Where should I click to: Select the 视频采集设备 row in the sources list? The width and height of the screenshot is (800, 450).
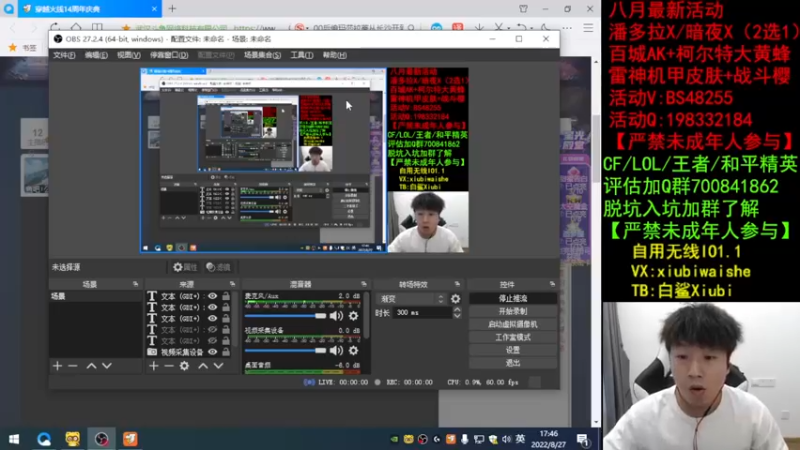click(x=190, y=352)
